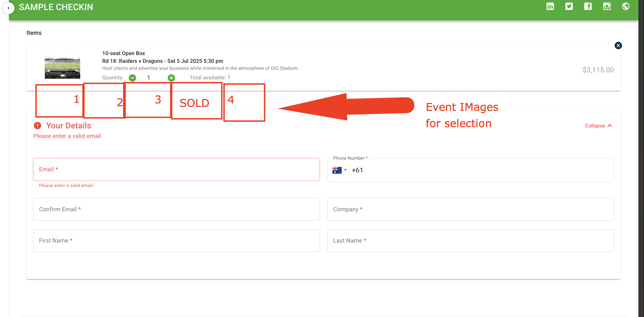Click the red error icon beside Your Details
644x317 pixels.
tap(38, 126)
